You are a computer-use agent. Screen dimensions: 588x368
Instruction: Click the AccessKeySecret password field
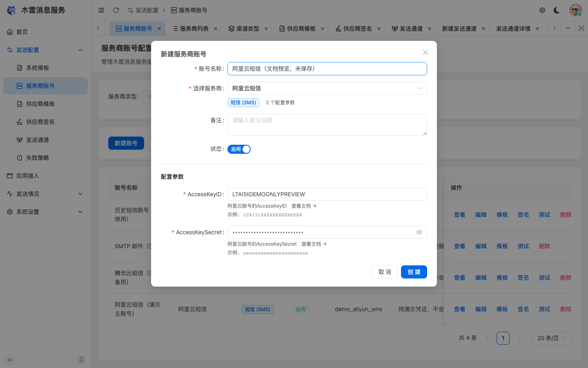[x=327, y=232]
